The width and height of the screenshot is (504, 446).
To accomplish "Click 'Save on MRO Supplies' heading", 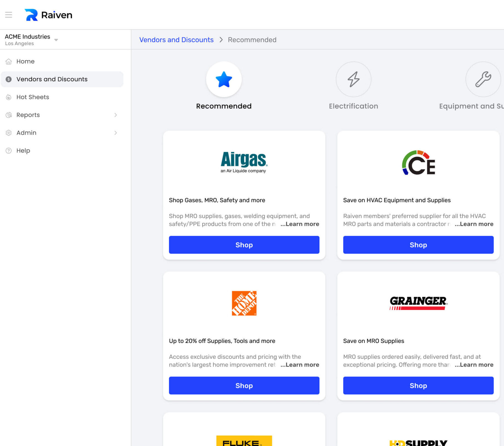I will click(373, 341).
